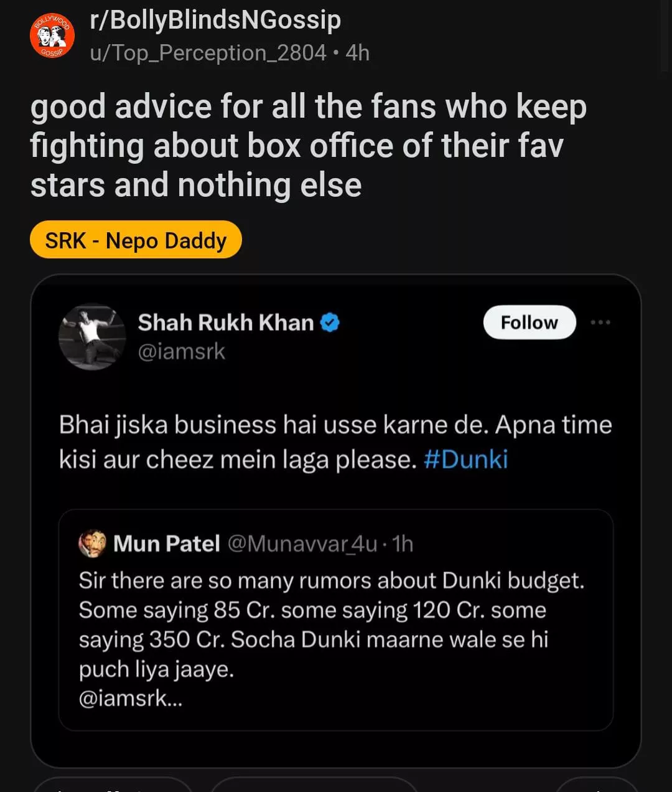Filter by SRK - Nepo Daddy flair
Screen dimensions: 672x792
click(136, 240)
